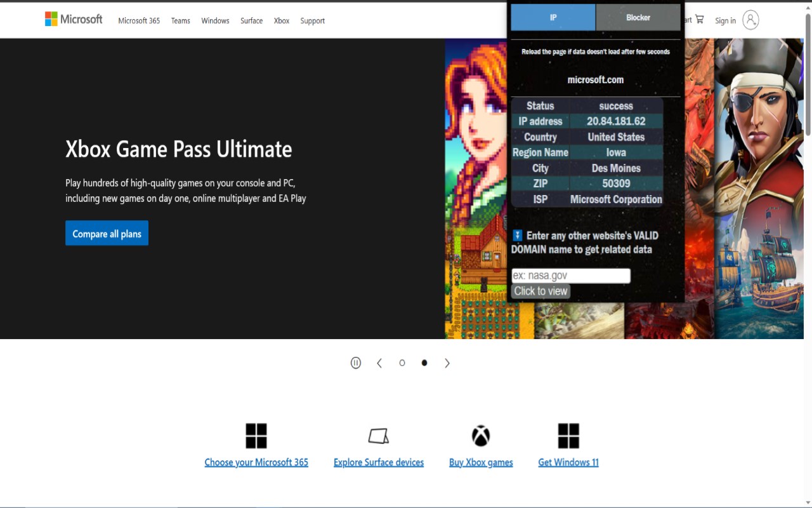Click the Surface device icon
The height and width of the screenshot is (508, 812).
(379, 436)
